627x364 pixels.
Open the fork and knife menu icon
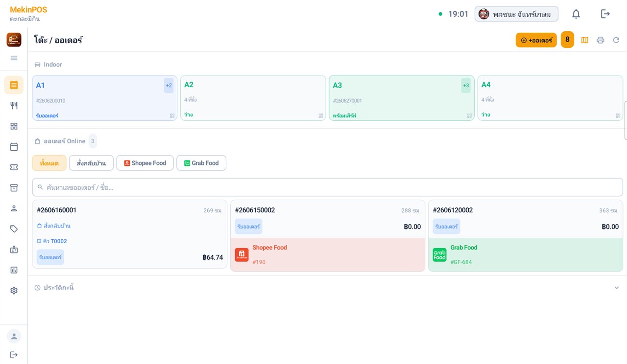(14, 105)
